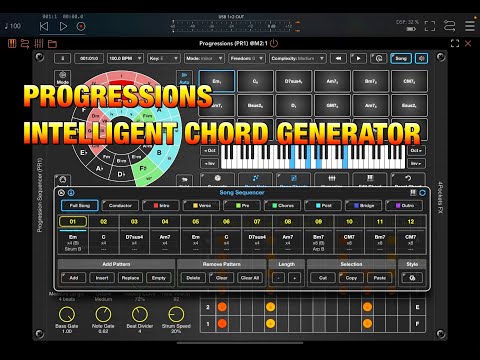This screenshot has height=360, width=480.
Task: Open the host hamburger menu
Action: [470, 26]
